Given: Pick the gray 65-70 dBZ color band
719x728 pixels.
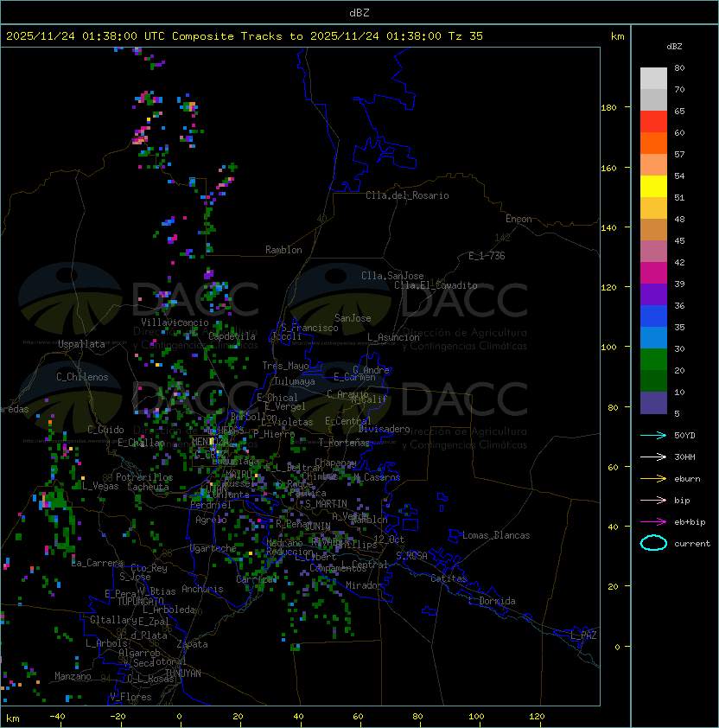Looking at the screenshot, I should [653, 99].
